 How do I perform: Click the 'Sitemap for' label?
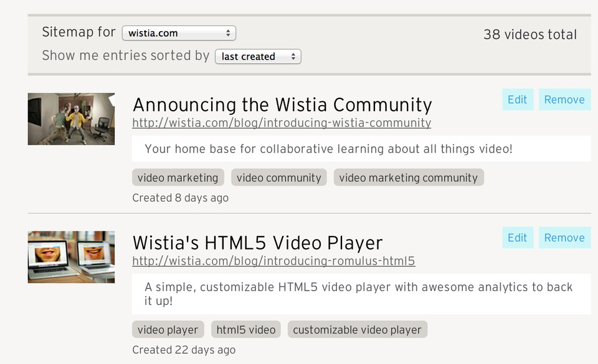tap(78, 32)
